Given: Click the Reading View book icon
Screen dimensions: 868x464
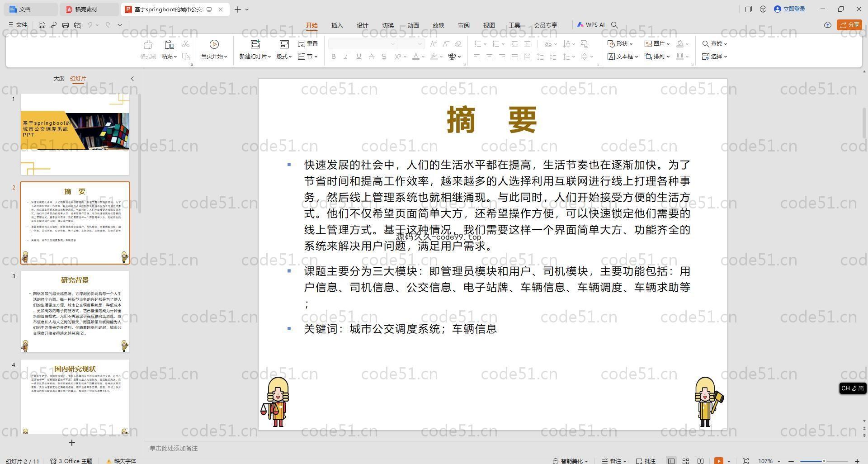Looking at the screenshot, I should 700,461.
